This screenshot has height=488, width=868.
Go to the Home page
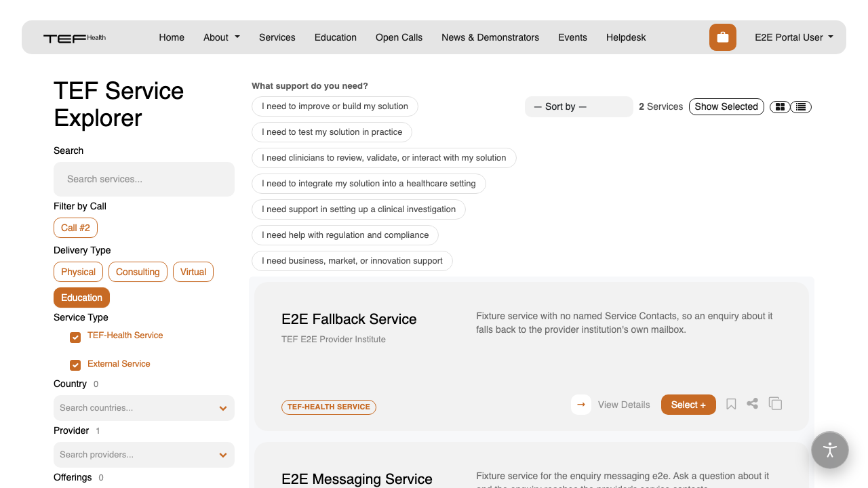coord(172,37)
